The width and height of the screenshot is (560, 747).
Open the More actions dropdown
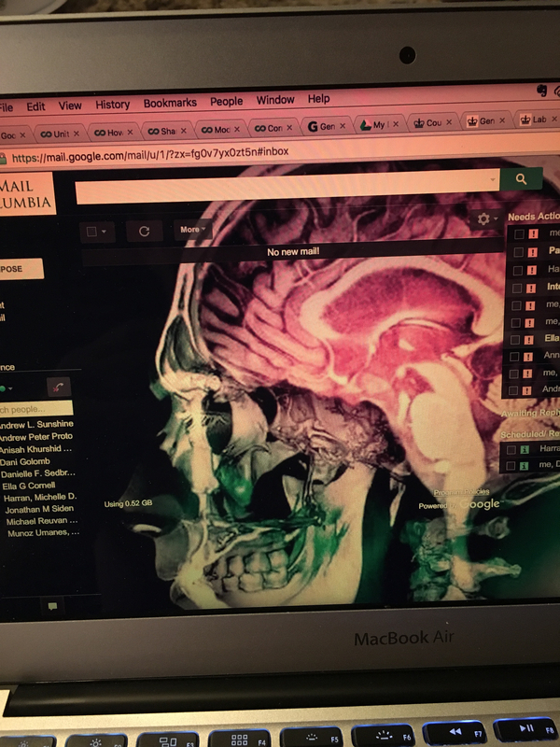(192, 229)
